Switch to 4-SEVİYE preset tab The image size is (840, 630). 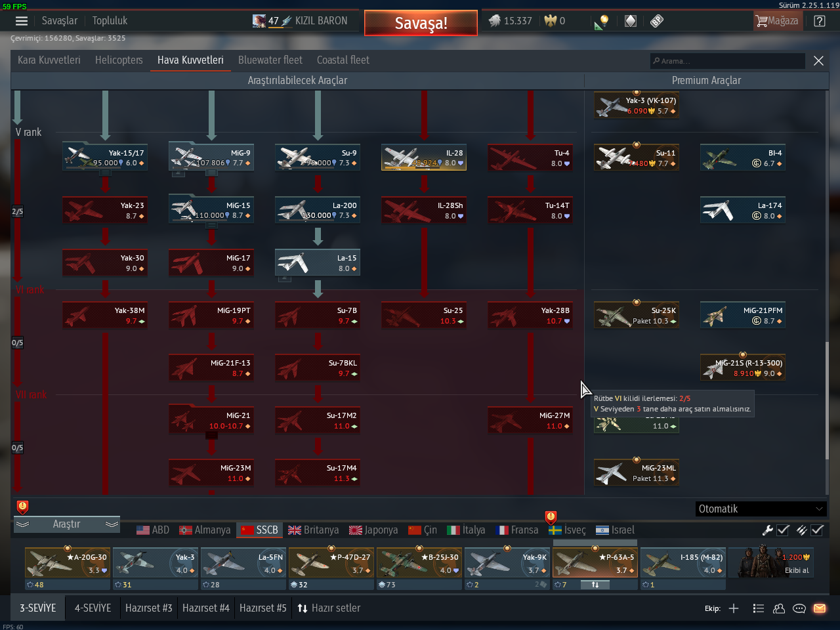click(x=93, y=608)
